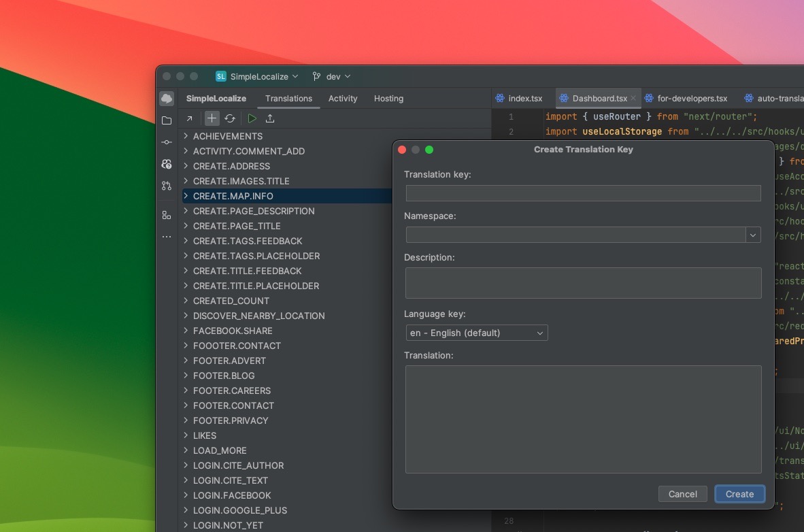Open the Project folder tool window
Image resolution: width=804 pixels, height=532 pixels.
coord(167,120)
